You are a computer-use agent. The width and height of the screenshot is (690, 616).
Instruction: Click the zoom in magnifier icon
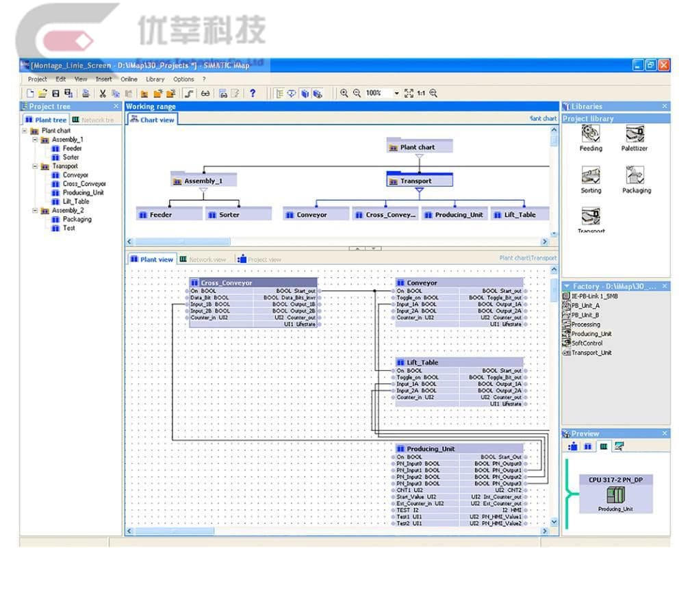(344, 93)
